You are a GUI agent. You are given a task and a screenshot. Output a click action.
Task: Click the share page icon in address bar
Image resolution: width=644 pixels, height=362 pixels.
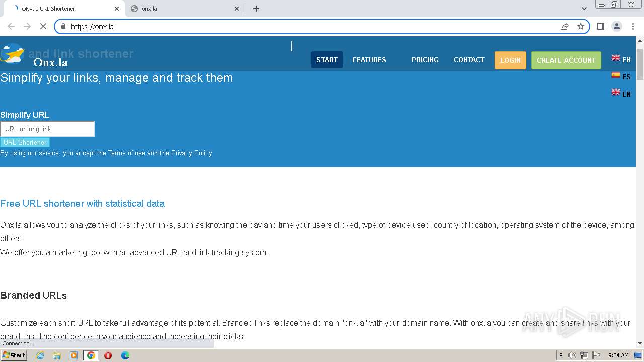tap(565, 26)
